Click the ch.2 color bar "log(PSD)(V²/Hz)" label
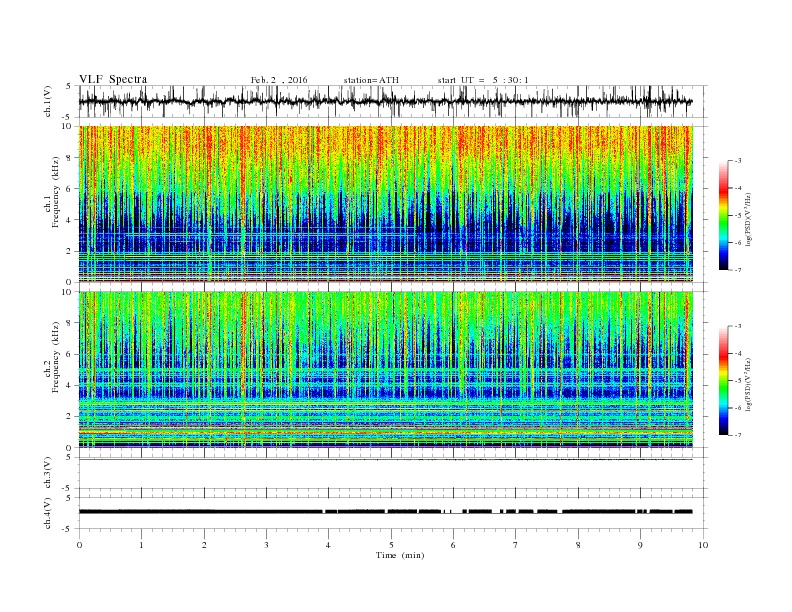 pyautogui.click(x=749, y=383)
